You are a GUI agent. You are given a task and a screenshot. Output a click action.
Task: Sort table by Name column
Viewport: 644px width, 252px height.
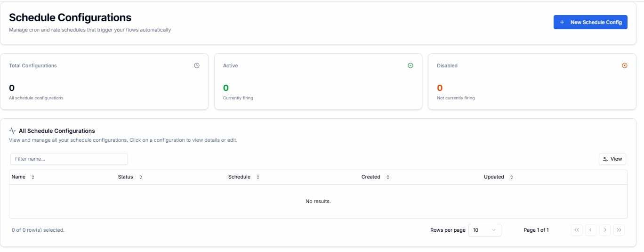pos(23,177)
